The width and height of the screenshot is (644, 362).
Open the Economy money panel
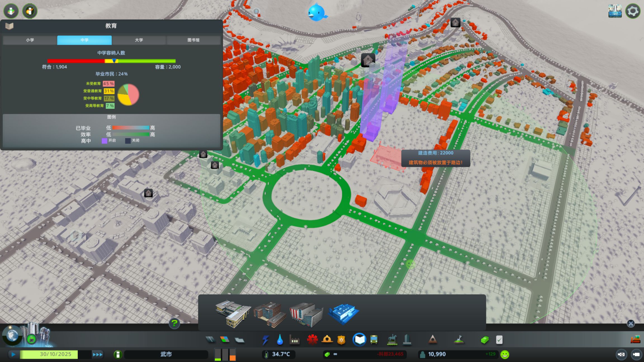click(485, 340)
